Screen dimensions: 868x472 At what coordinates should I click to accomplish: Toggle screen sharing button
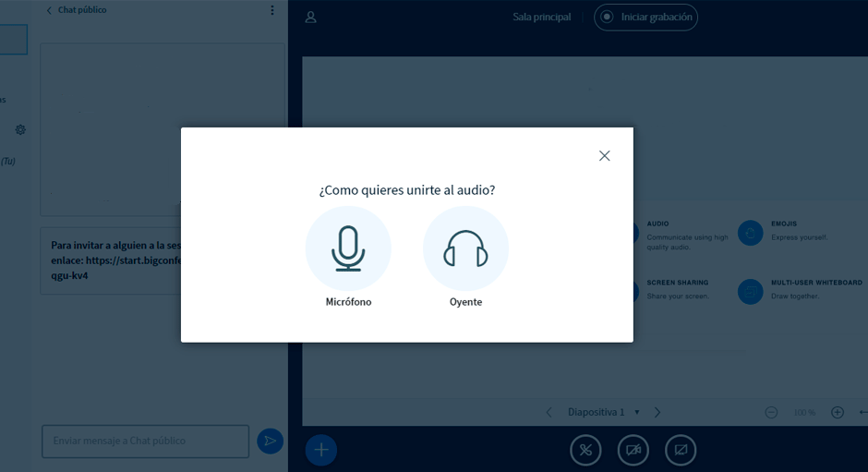point(681,450)
